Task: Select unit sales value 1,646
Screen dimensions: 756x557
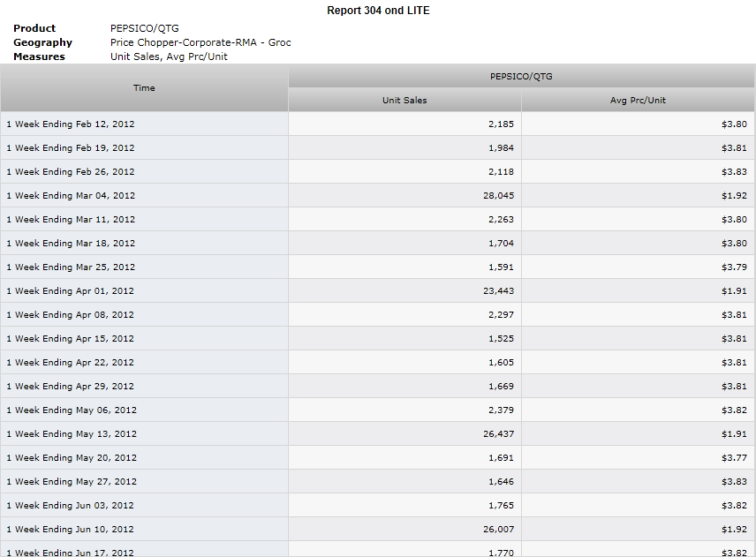Action: point(501,482)
